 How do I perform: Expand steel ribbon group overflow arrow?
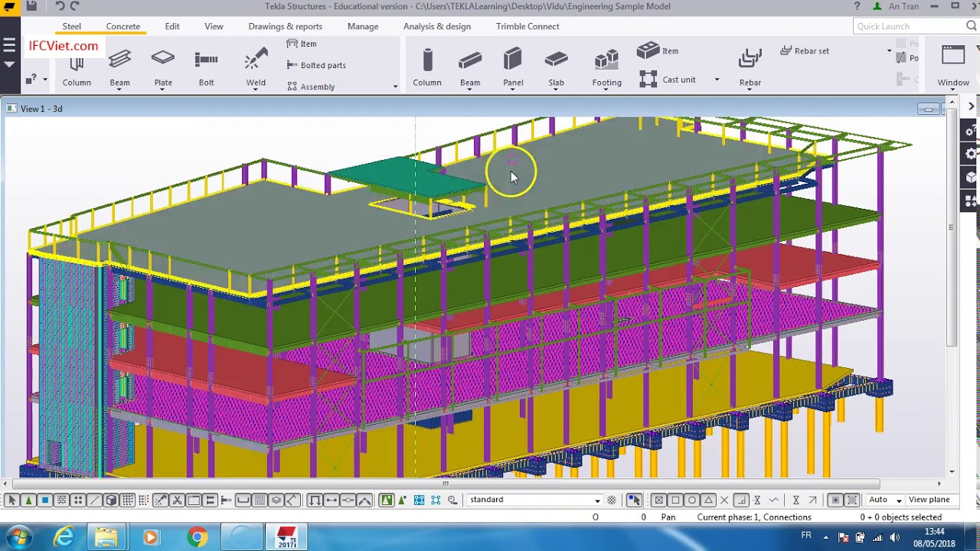tap(395, 86)
